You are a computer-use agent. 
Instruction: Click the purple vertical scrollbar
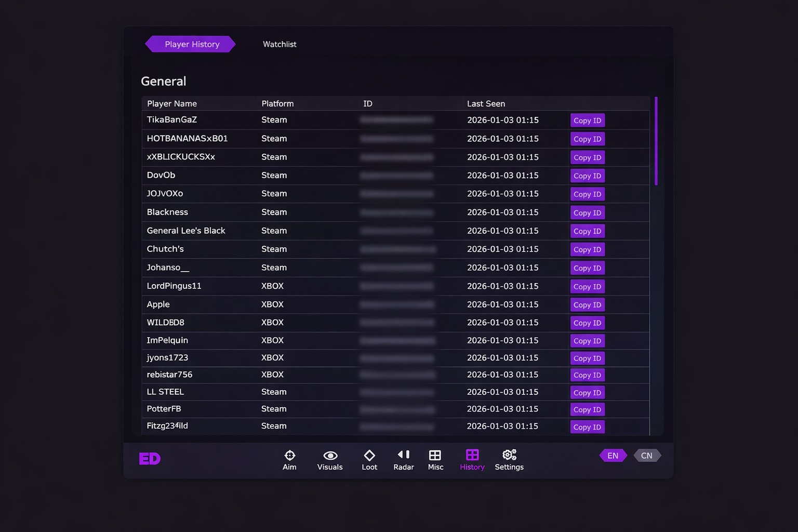(656, 141)
